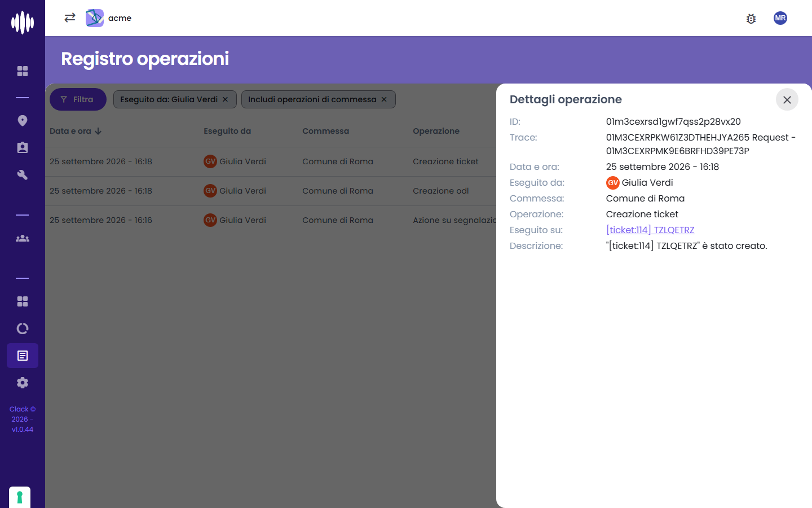
Task: Click the Eseguito da column header
Action: point(227,131)
